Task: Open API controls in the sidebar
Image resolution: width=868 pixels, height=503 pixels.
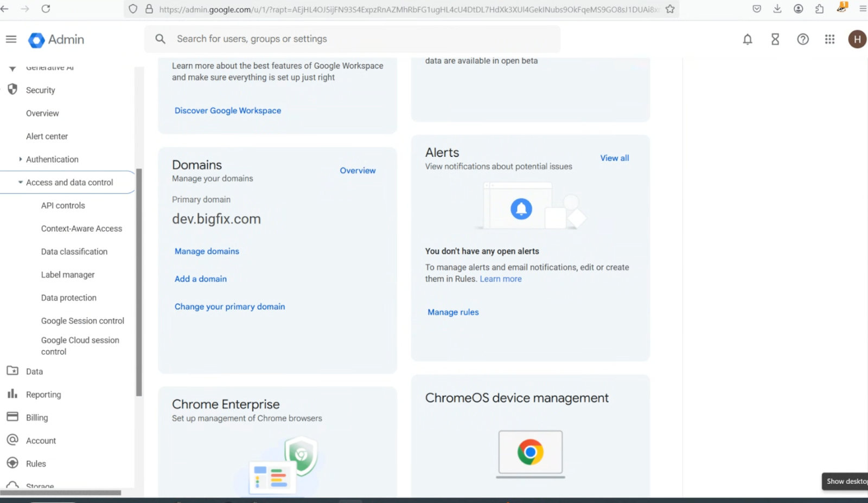Action: point(63,206)
